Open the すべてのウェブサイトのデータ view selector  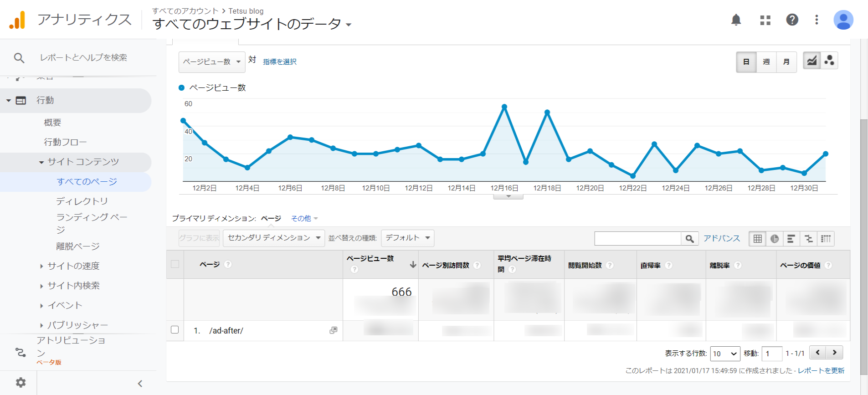252,24
